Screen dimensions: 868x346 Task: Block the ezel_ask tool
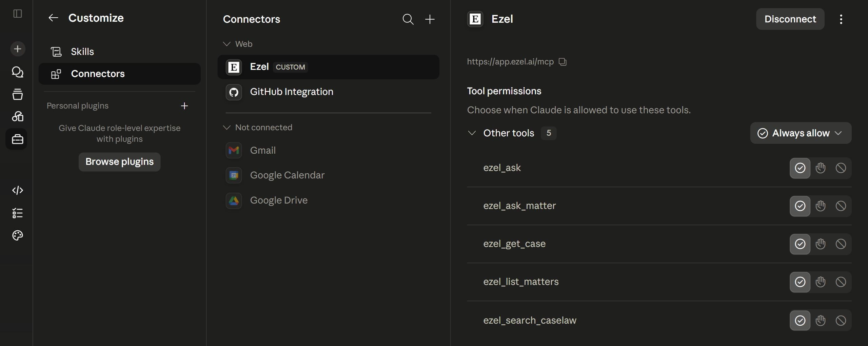tap(841, 168)
